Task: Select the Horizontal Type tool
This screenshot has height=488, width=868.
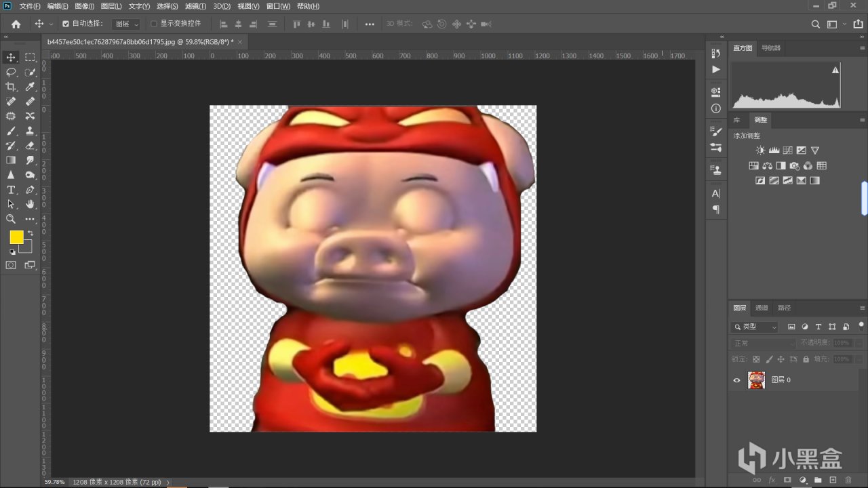Action: pos(11,190)
